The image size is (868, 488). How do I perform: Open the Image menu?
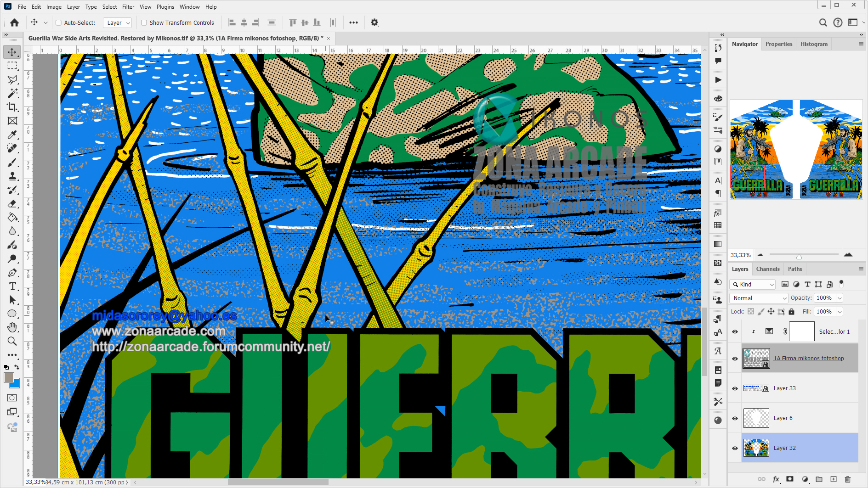[x=54, y=7]
